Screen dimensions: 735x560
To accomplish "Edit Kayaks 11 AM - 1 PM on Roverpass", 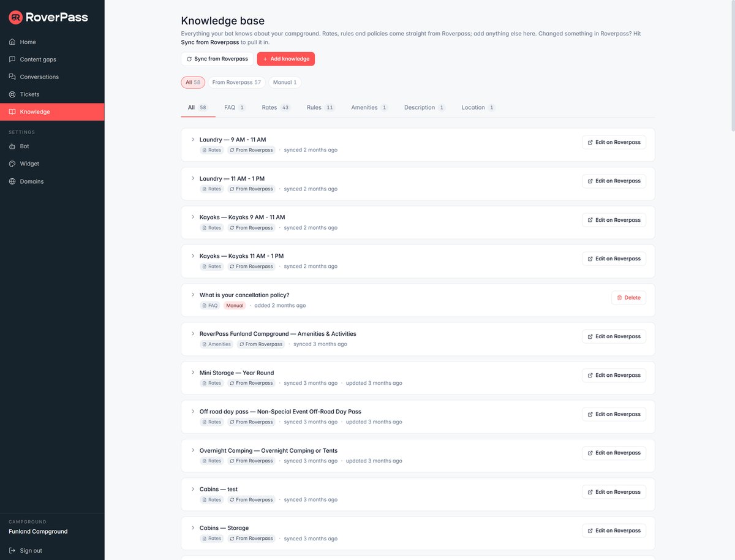I will click(x=614, y=259).
